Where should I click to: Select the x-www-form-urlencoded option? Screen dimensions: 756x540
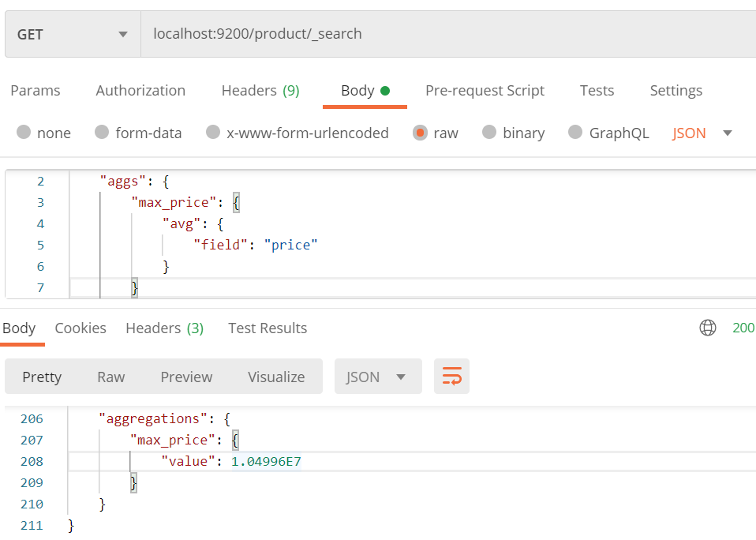(297, 133)
